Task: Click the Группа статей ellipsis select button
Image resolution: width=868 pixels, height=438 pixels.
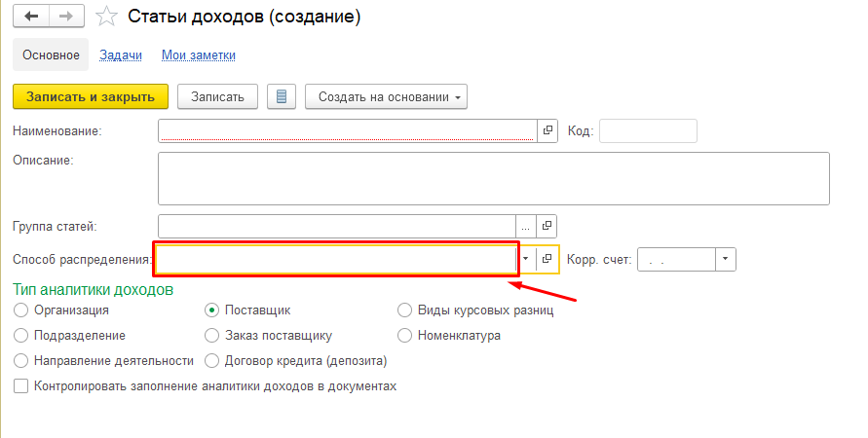Action: coord(526,226)
